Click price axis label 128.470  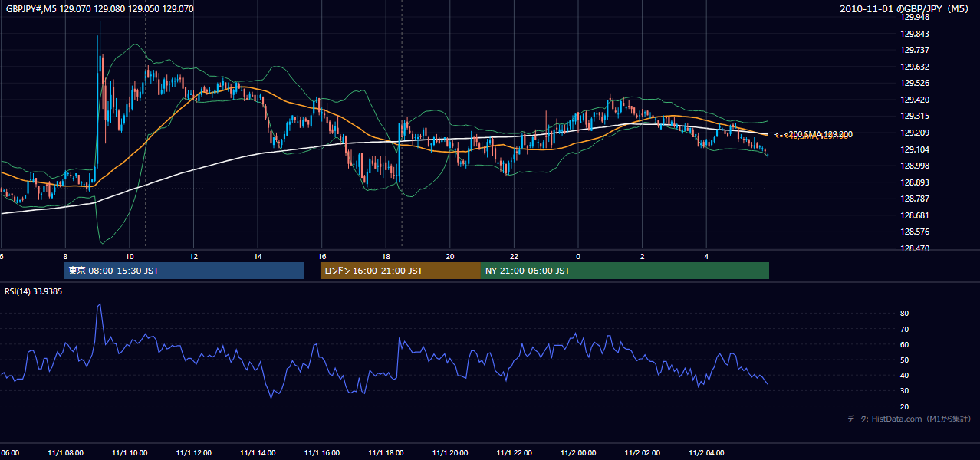[916, 248]
